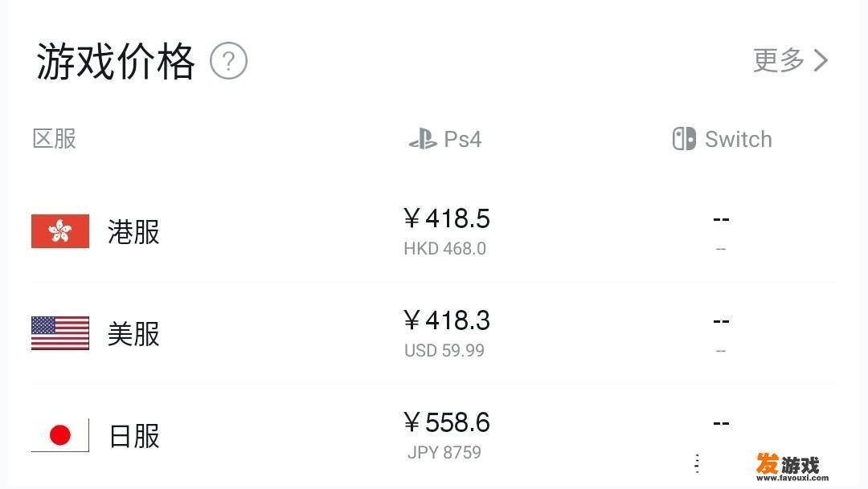
Task: Select the Hong Kong flag icon
Action: tap(59, 231)
